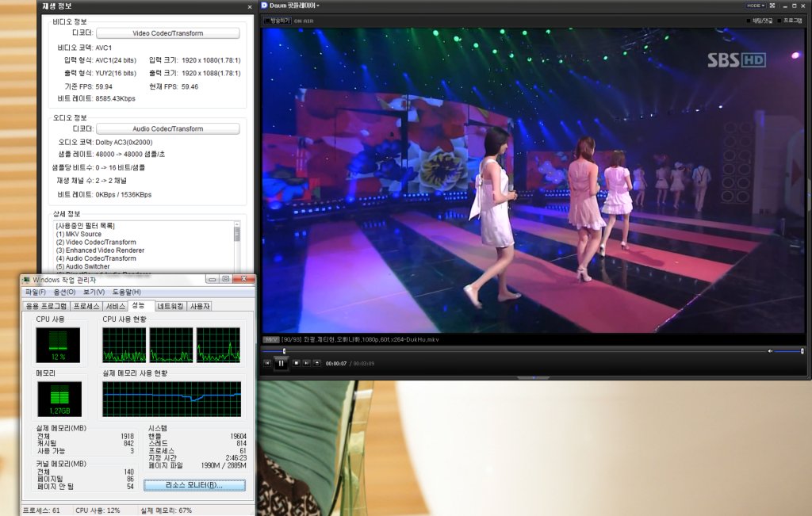The width and height of the screenshot is (812, 516).
Task: Click the CPU 사용: 12% status bar entry
Action: coord(98,510)
